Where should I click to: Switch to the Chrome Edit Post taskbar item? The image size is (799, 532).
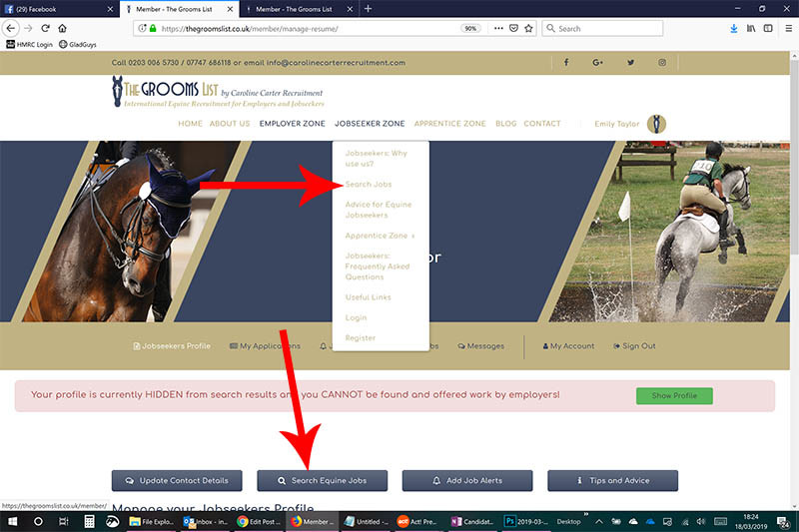pos(259,521)
